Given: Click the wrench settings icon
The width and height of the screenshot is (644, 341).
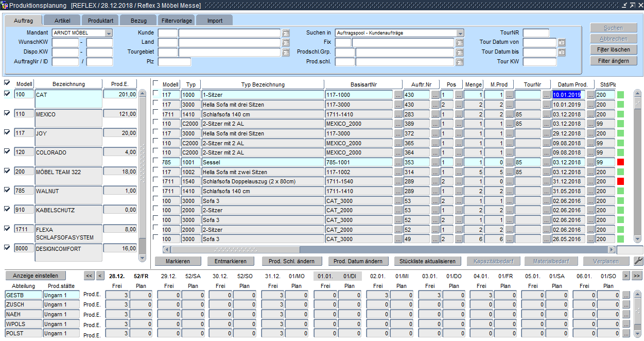Looking at the screenshot, I should 638,261.
